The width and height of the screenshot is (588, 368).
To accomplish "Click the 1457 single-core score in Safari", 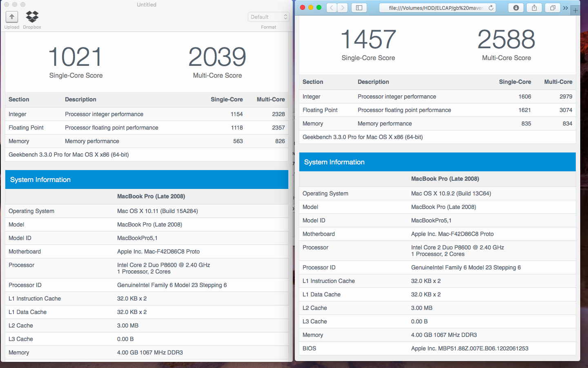I will click(368, 39).
